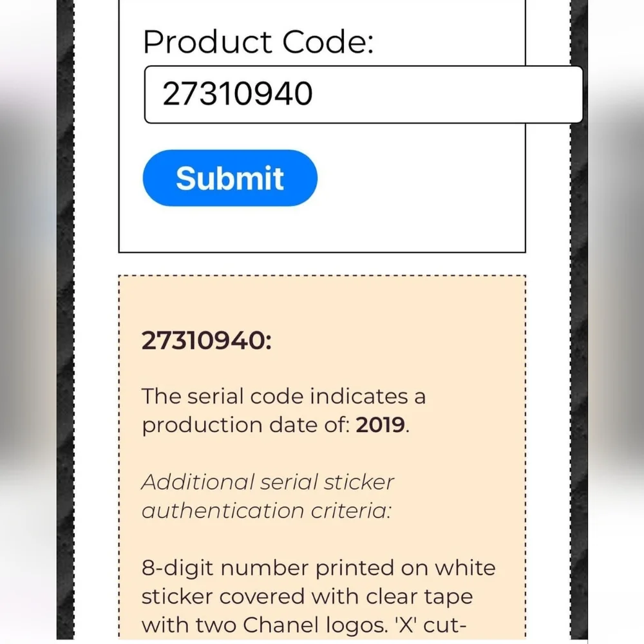Click the blue Submit button

click(x=230, y=178)
